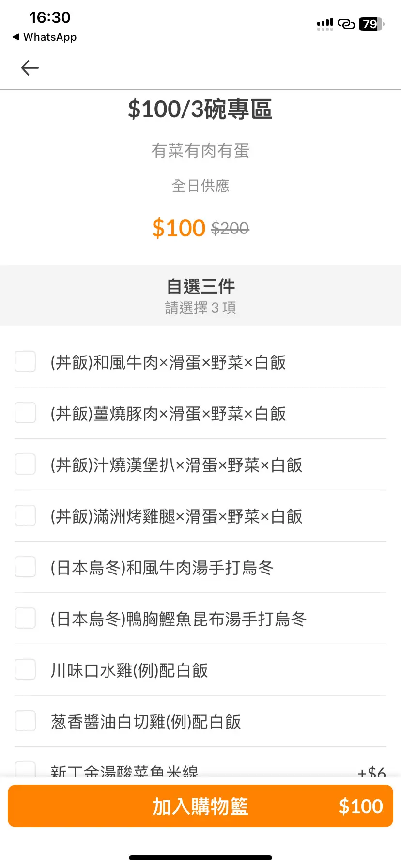Tap the iOS home indicator bar
The height and width of the screenshot is (868, 401).
(x=200, y=858)
